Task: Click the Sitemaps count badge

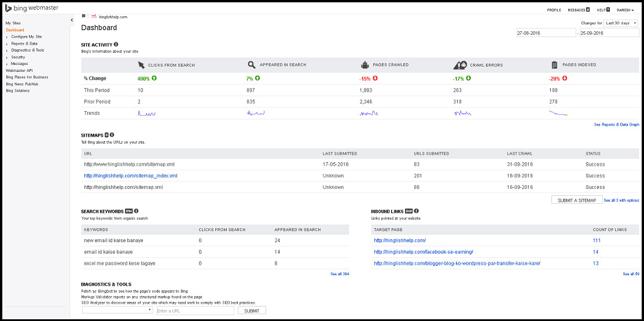Action: pyautogui.click(x=106, y=134)
